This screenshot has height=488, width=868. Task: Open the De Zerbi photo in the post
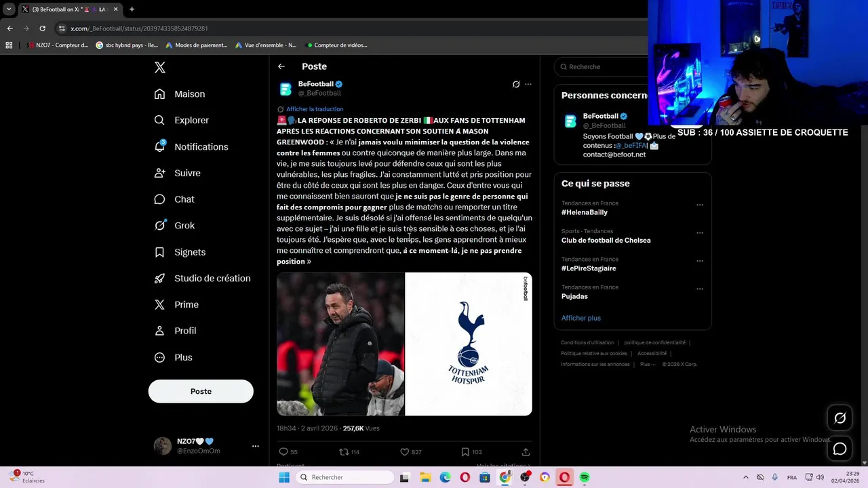pos(340,344)
